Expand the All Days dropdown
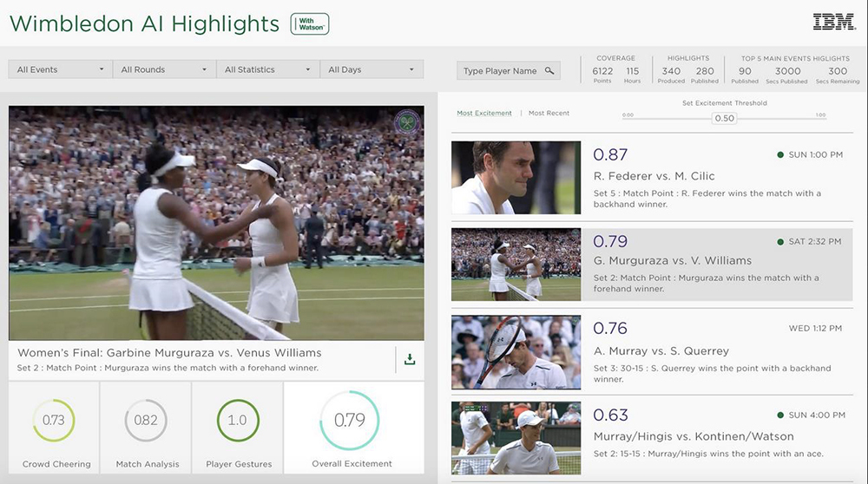 (371, 69)
